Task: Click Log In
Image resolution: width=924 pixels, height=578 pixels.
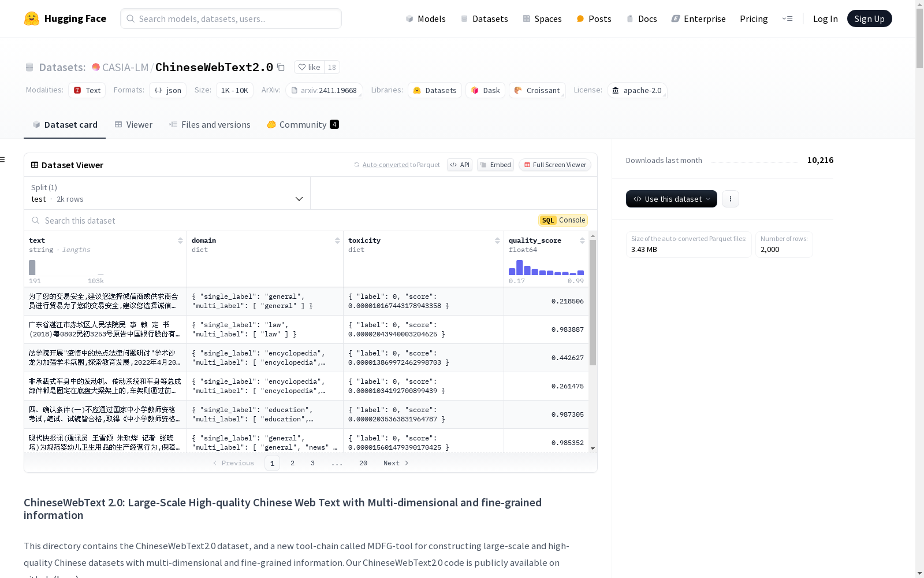Action: coord(825,18)
